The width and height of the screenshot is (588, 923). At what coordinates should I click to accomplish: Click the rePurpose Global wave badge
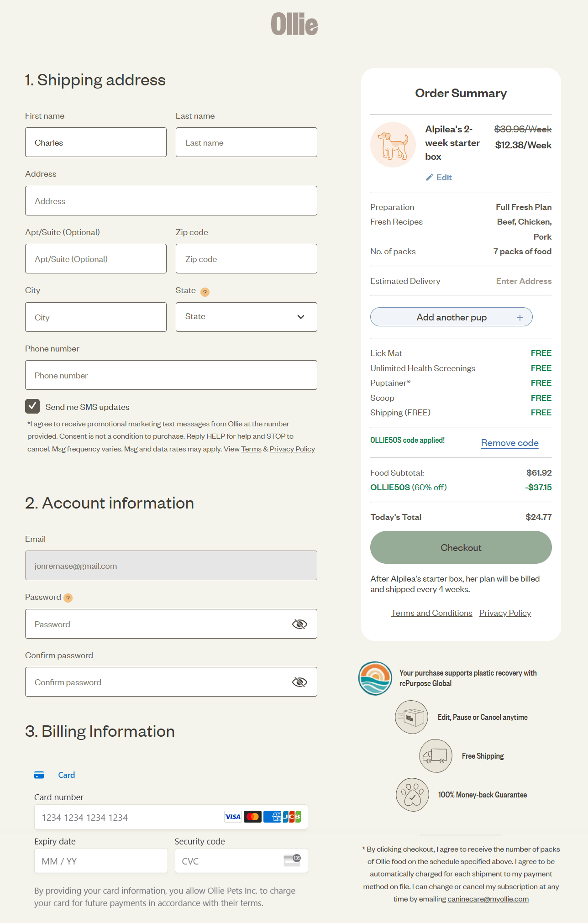coord(375,678)
